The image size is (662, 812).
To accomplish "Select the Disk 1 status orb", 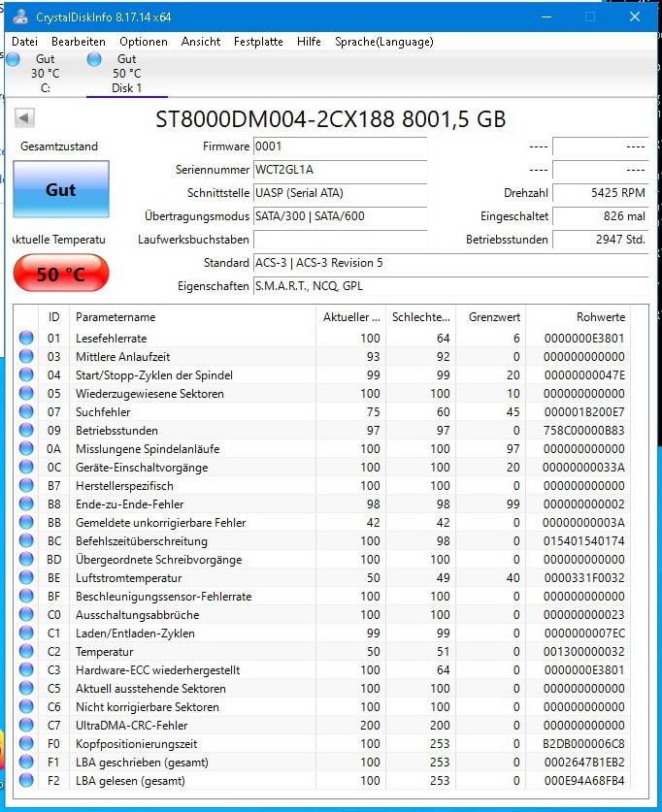I will pyautogui.click(x=94, y=59).
